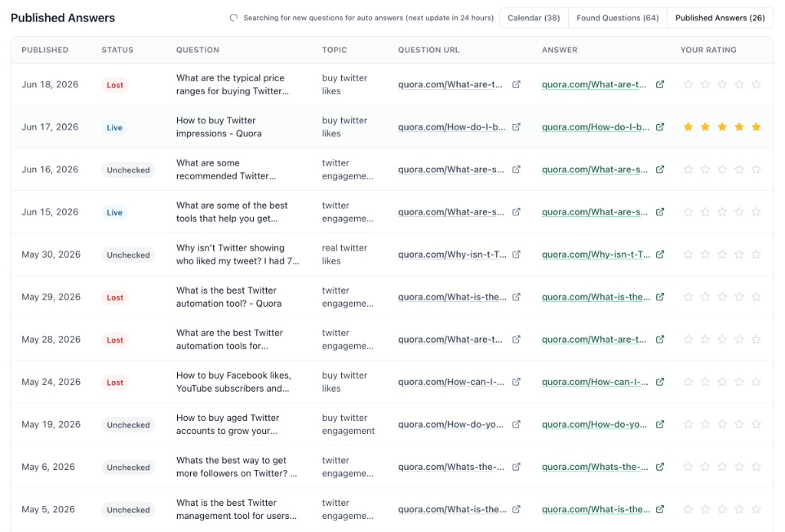Viewport: 785px width, 532px height.
Task: Open external link icon for Jun 18 question URL
Action: [516, 84]
